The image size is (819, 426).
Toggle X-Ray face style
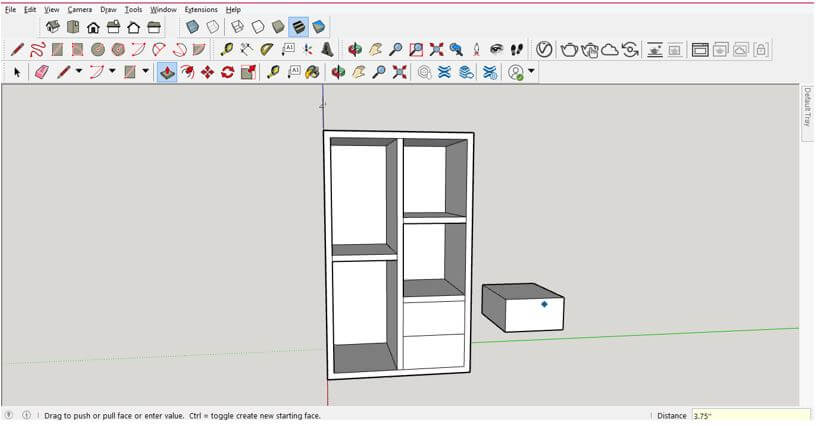pos(192,27)
